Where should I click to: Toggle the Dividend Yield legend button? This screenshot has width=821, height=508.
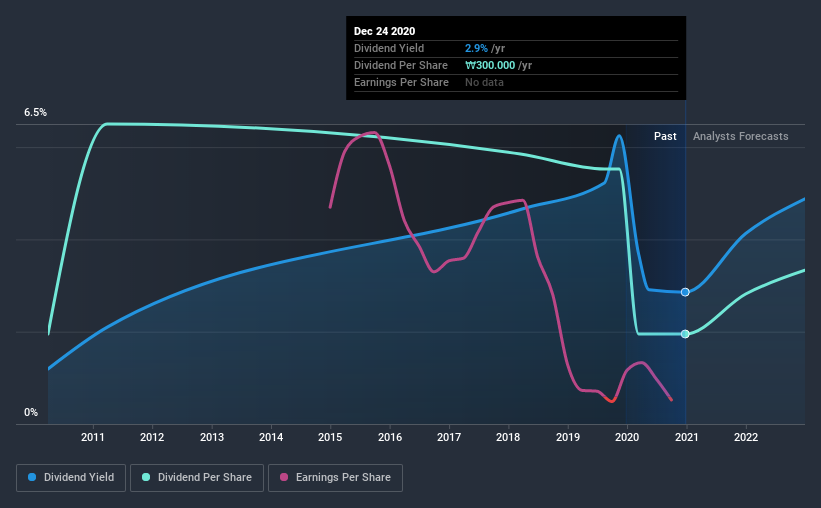pyautogui.click(x=71, y=478)
